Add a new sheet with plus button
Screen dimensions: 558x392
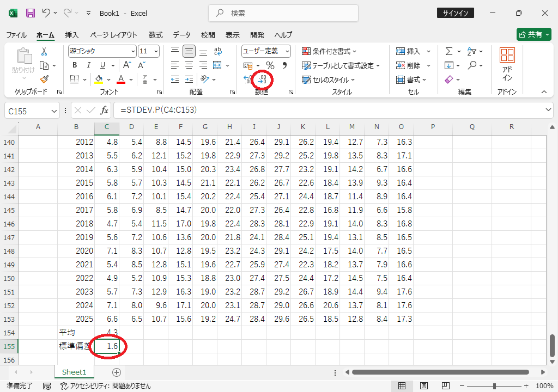click(117, 372)
